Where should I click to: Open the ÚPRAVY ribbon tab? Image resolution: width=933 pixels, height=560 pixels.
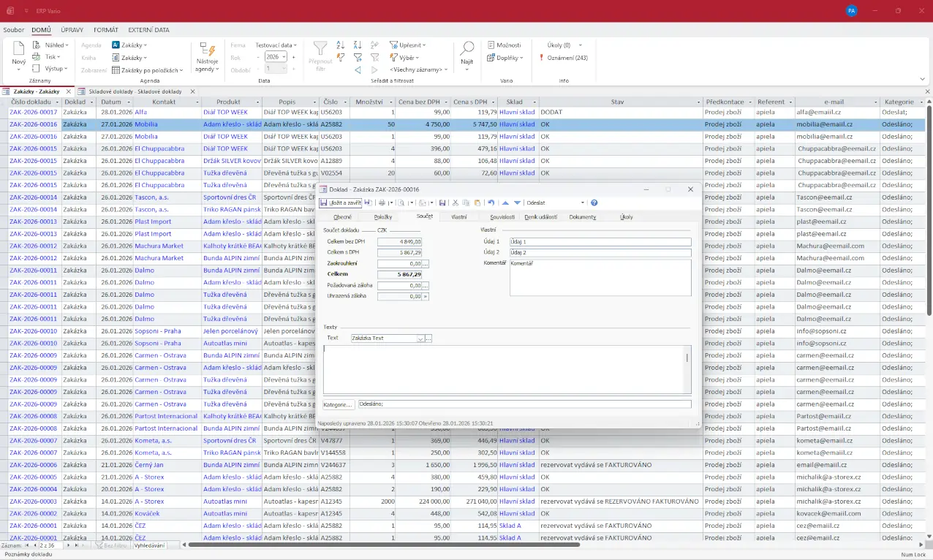72,30
